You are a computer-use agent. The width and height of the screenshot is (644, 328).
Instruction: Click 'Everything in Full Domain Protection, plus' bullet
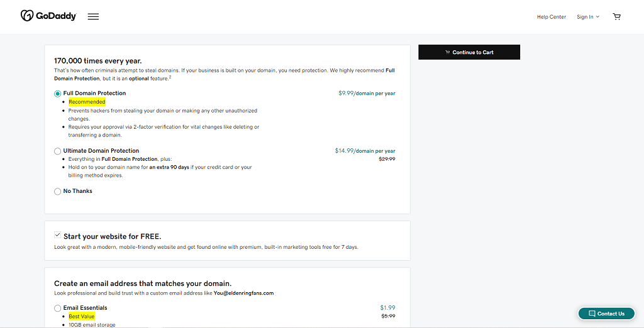(x=120, y=159)
